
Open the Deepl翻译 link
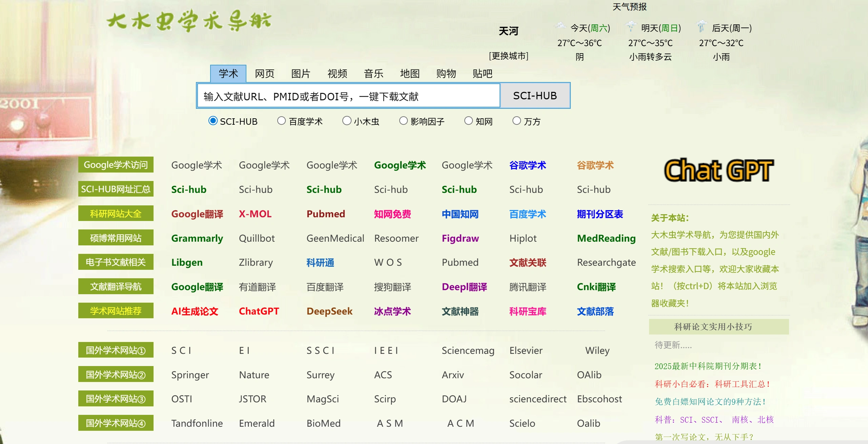point(464,287)
